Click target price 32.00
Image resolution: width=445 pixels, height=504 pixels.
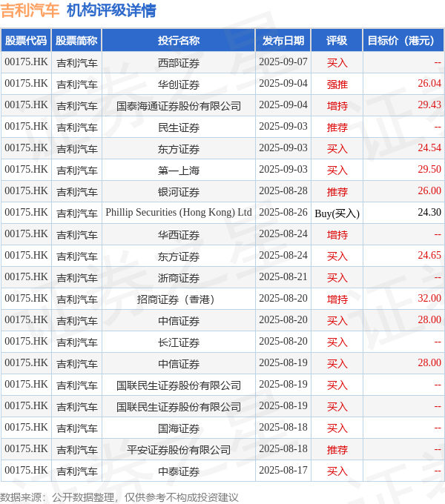(429, 298)
